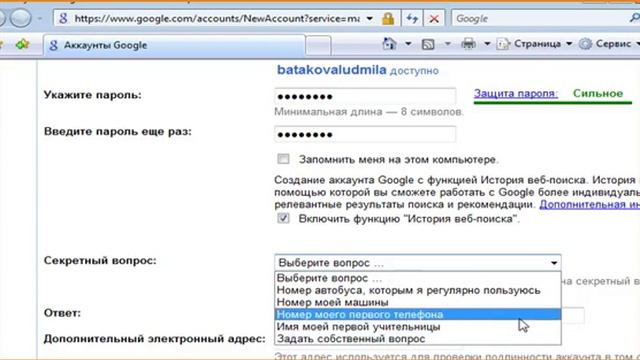Viewport: 640px width, 360px height.
Task: Select Номер моего первого телефона option
Action: point(418,314)
